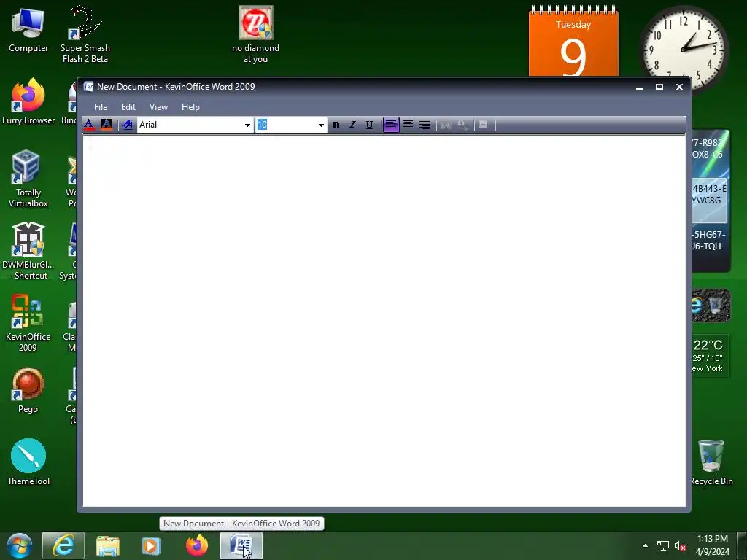
Task: Launch Internet Explorer from the taskbar
Action: pyautogui.click(x=63, y=546)
